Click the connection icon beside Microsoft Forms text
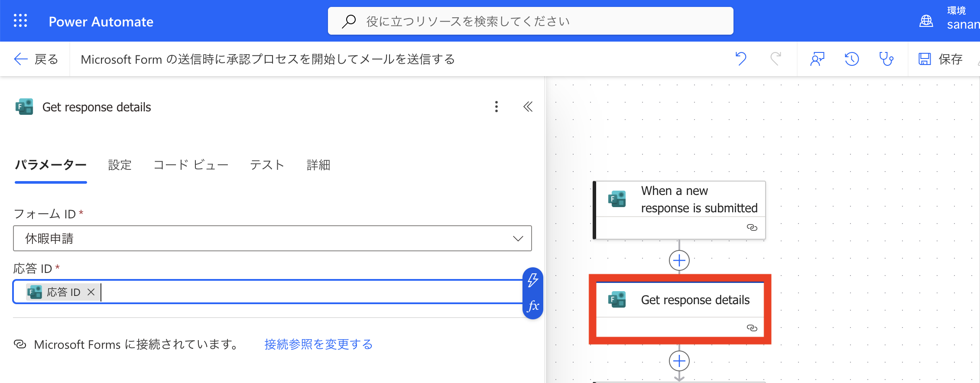The width and height of the screenshot is (980, 383). [x=20, y=344]
